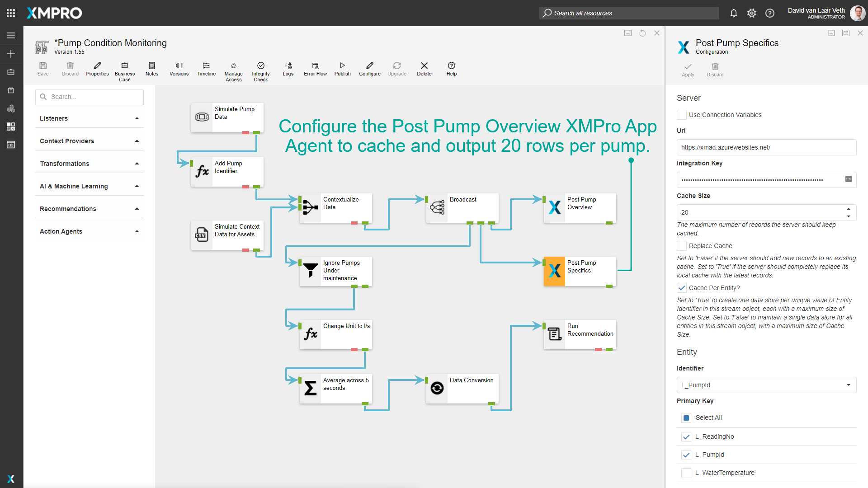
Task: Open Manage Access
Action: tap(234, 72)
